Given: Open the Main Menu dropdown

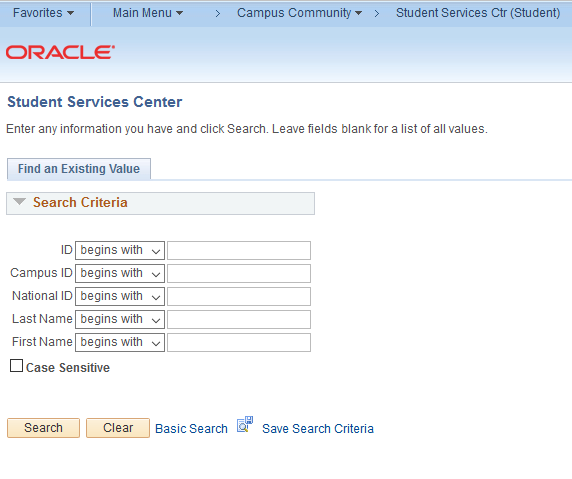Looking at the screenshot, I should click(x=148, y=13).
